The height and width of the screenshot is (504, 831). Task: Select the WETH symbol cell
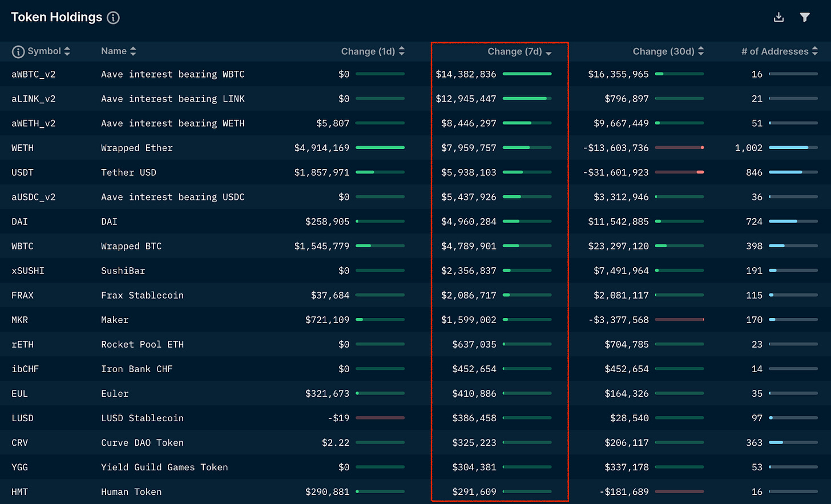tap(22, 148)
